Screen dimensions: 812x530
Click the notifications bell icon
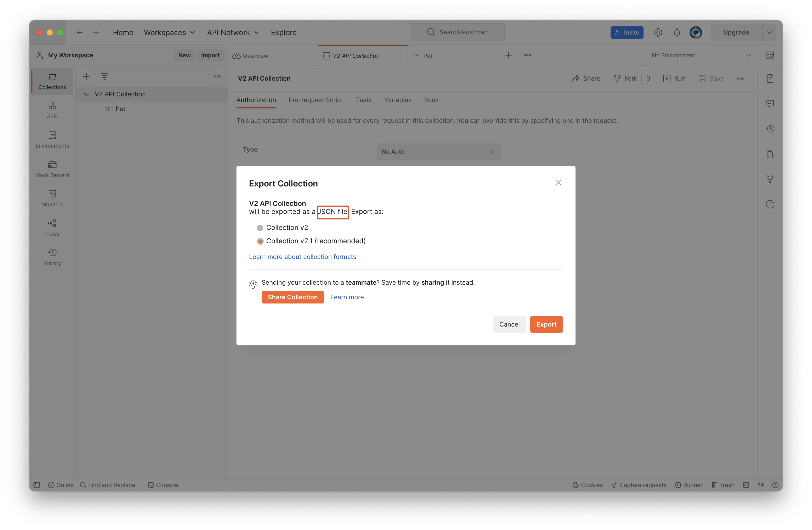[x=677, y=32]
